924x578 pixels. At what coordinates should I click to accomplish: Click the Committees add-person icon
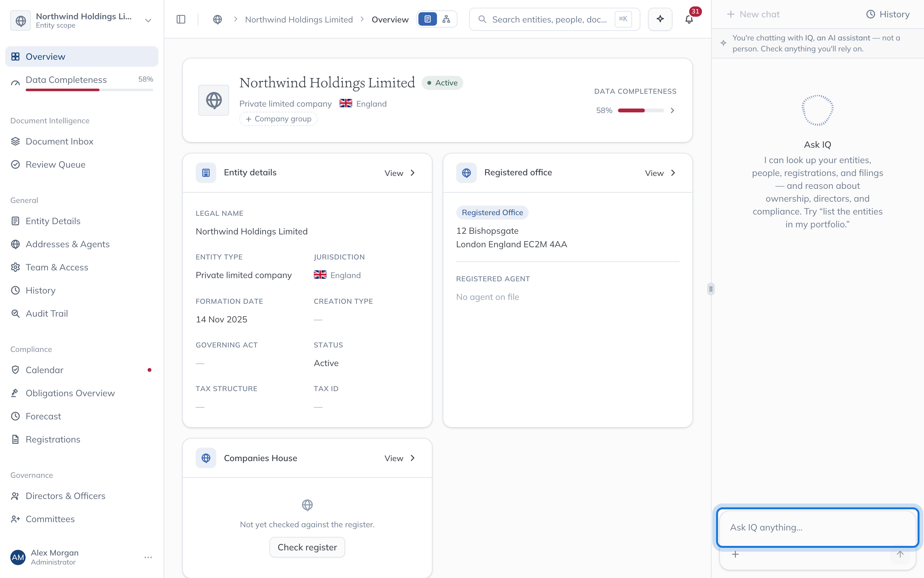click(15, 519)
